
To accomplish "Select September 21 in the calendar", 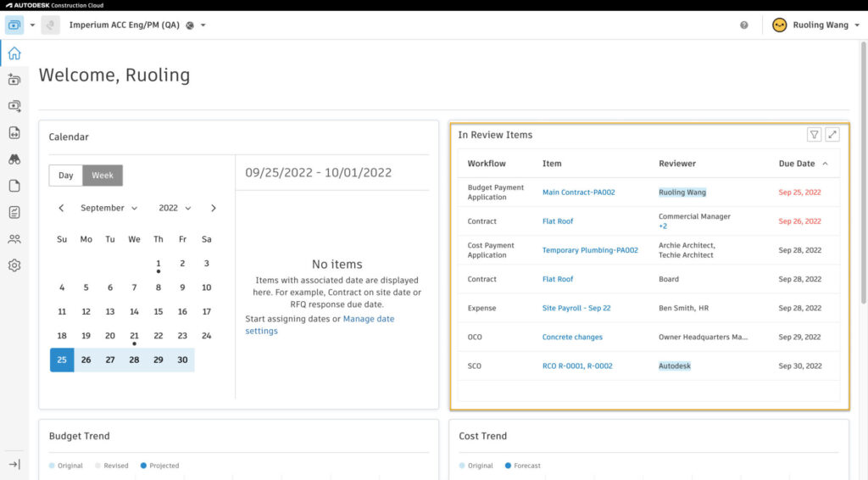I will 134,336.
